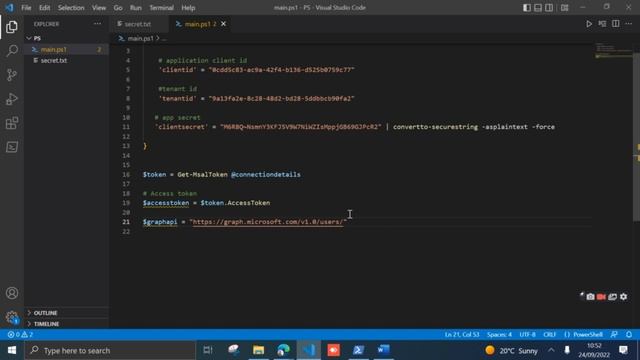Open the Accounts menu icon
The height and width of the screenshot is (360, 640).
pyautogui.click(x=12, y=293)
